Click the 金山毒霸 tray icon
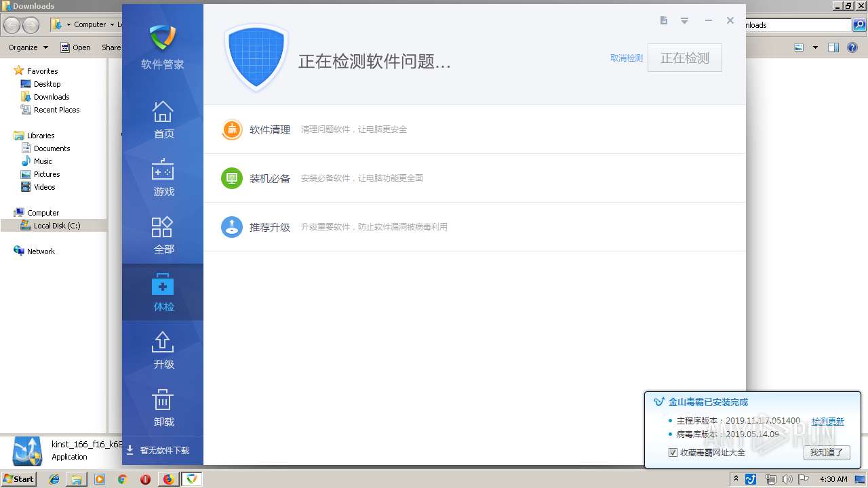The width and height of the screenshot is (868, 488). (x=751, y=479)
